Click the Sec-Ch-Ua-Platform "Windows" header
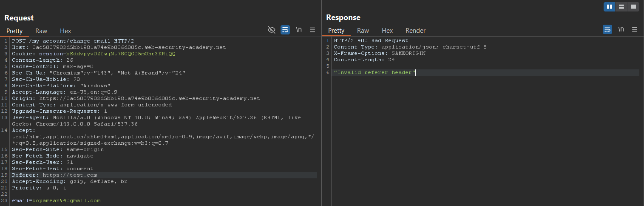This screenshot has width=644, height=206. (x=61, y=86)
